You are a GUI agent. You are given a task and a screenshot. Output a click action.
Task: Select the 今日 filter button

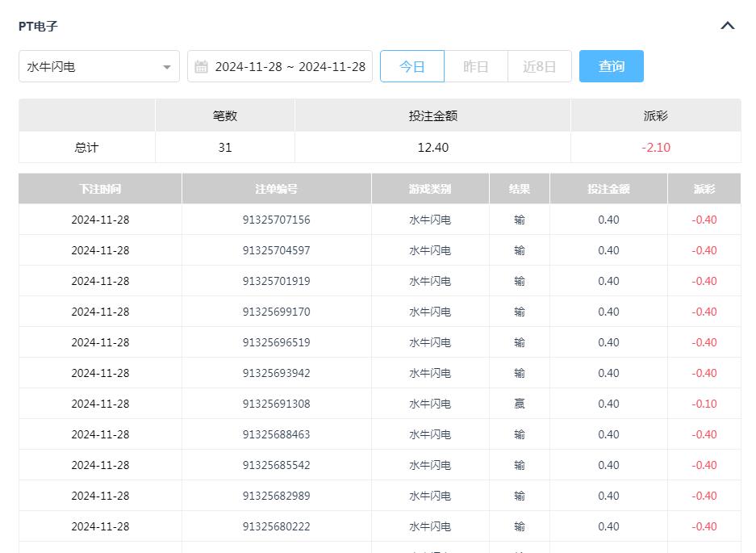coord(412,66)
